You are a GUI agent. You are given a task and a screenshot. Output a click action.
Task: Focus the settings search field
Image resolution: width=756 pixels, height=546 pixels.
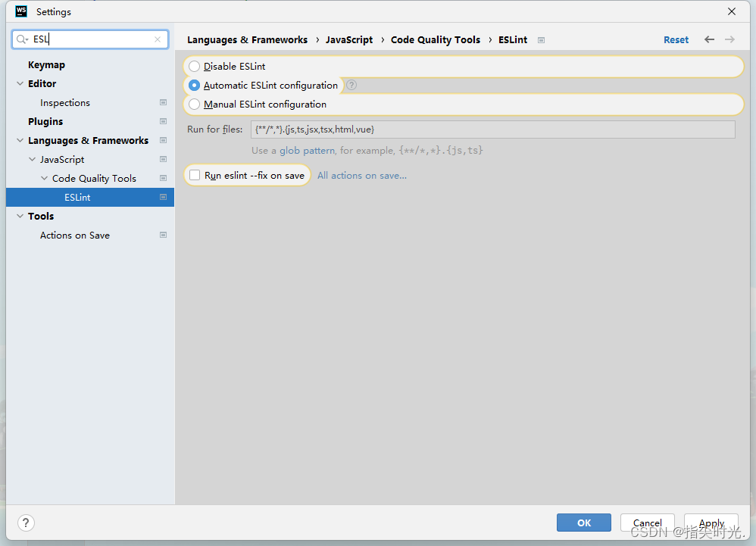click(x=90, y=39)
